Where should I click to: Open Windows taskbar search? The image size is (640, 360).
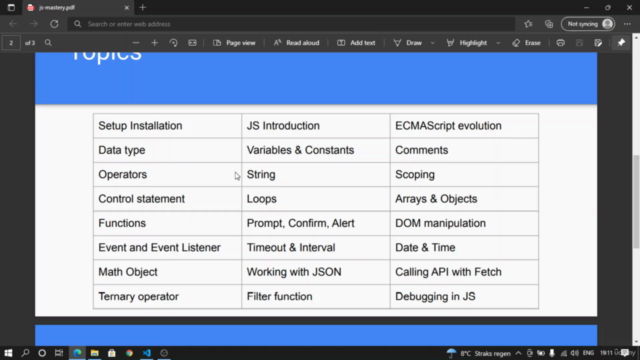click(x=25, y=353)
